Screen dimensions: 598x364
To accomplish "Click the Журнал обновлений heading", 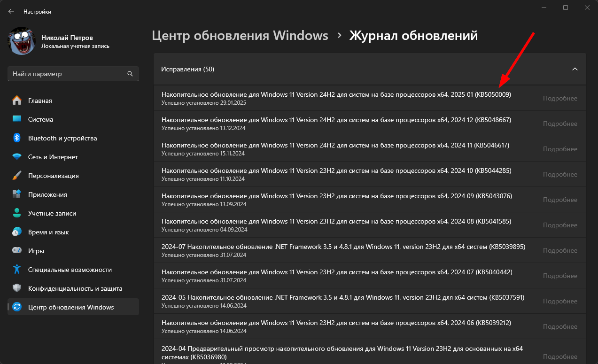I will coord(413,36).
